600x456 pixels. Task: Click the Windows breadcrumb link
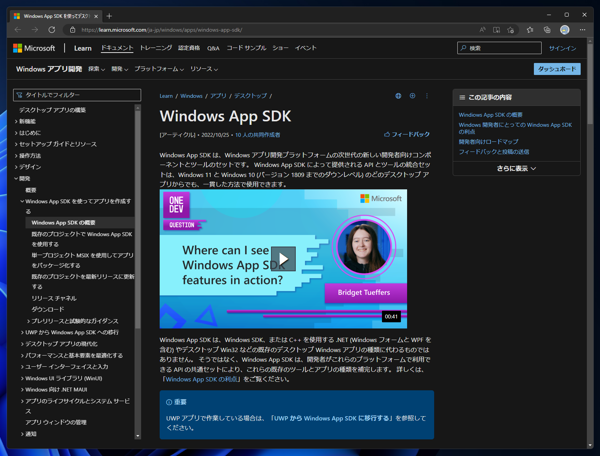click(x=191, y=96)
